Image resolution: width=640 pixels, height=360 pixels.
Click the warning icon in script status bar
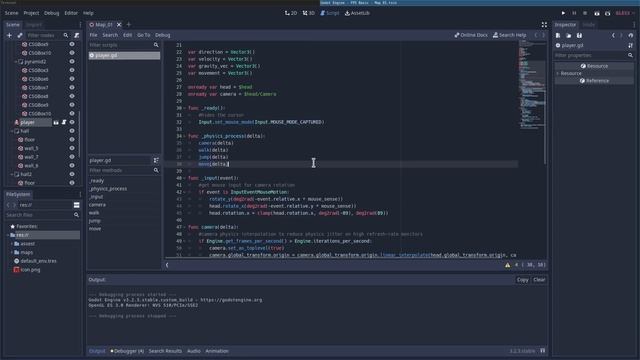pos(507,265)
